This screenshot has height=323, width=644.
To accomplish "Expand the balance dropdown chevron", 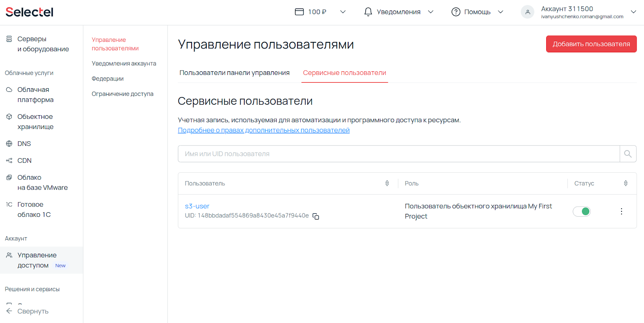I will tap(343, 12).
